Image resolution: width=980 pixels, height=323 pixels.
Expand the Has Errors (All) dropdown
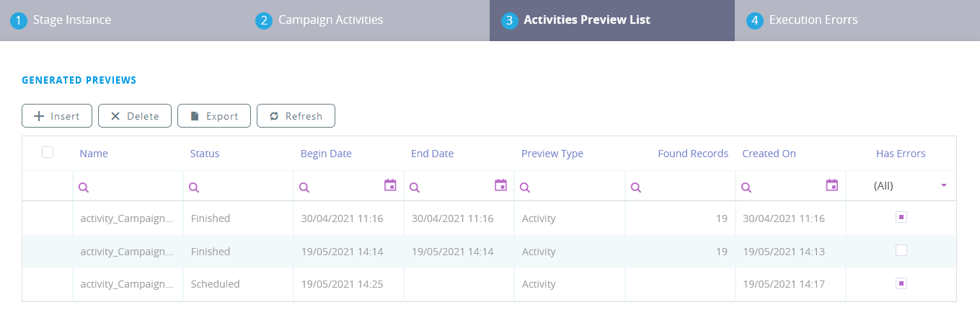tap(943, 186)
